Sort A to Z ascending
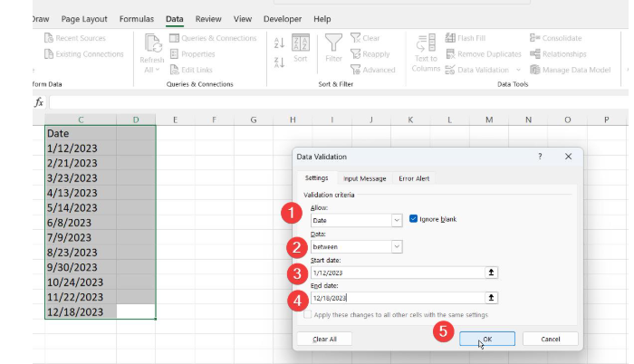 279,43
